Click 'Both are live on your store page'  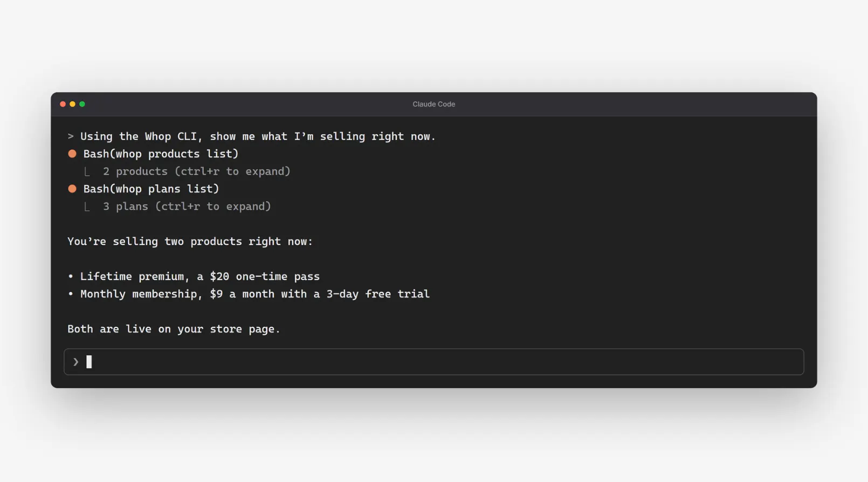click(174, 329)
